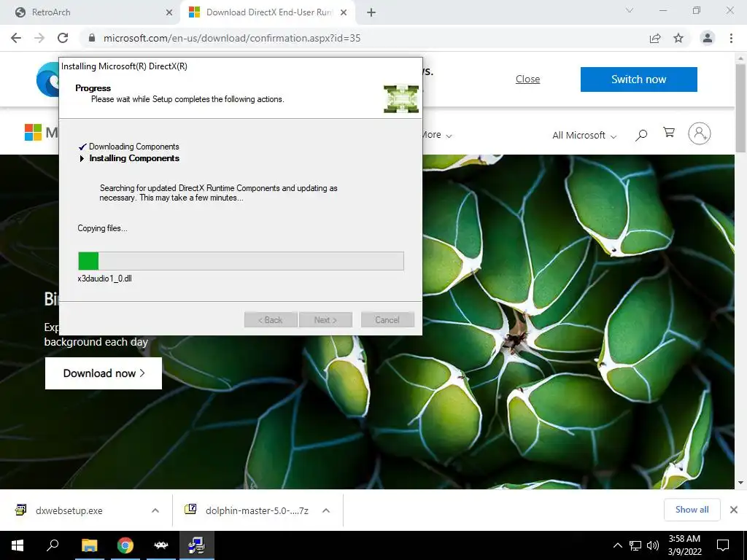The height and width of the screenshot is (560, 747).
Task: Click the Microsoft account sign-in icon
Action: pyautogui.click(x=699, y=133)
